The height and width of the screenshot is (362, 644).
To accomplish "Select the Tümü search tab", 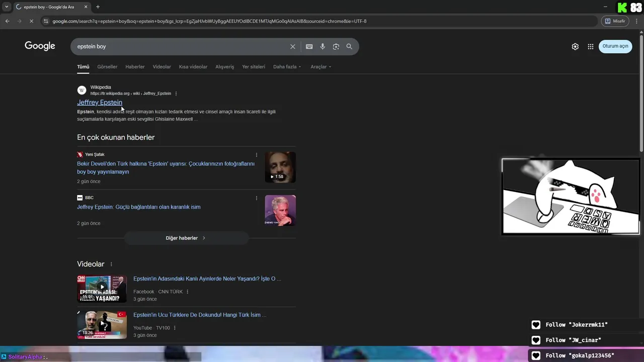I will coord(83,67).
